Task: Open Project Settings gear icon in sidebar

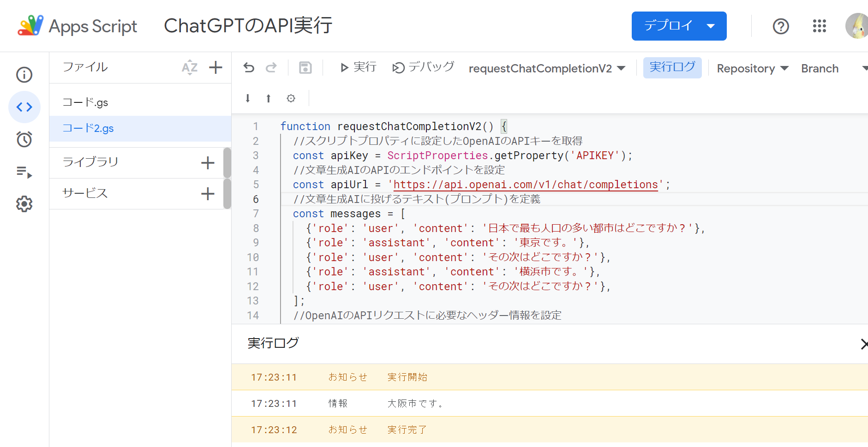Action: 24,204
